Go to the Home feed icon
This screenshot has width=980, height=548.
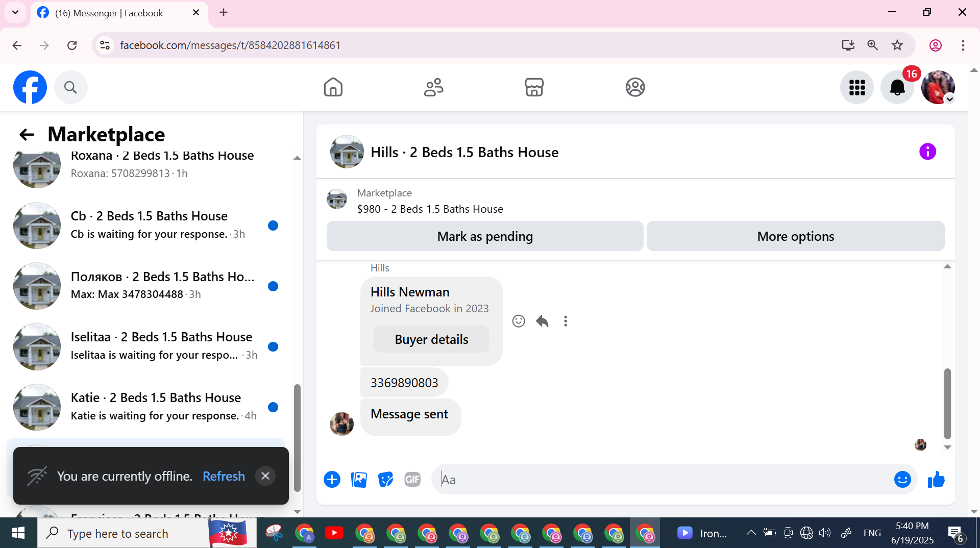tap(333, 87)
